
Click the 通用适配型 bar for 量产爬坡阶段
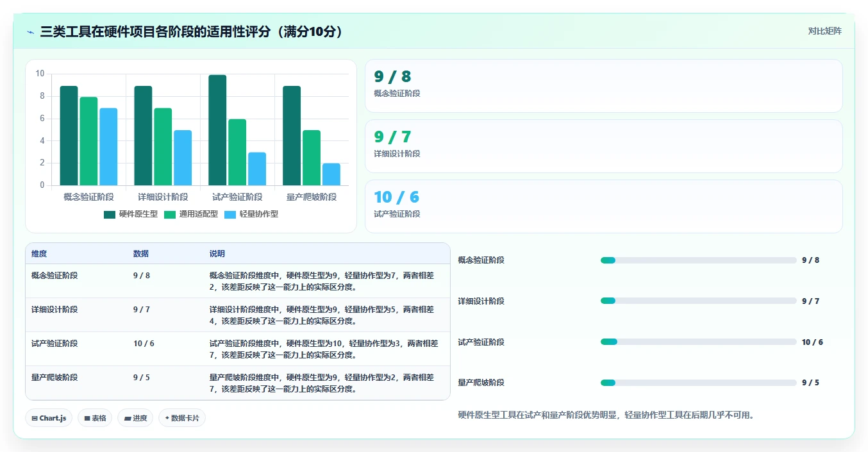point(312,158)
